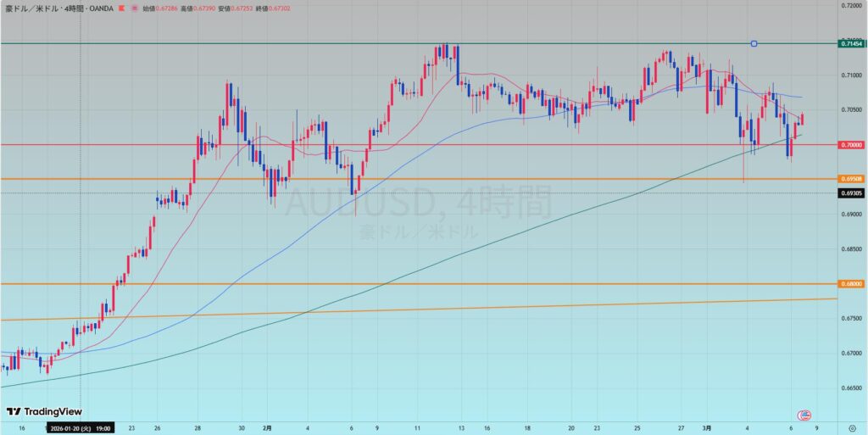Click the 2026-01-20 19:00 date label
Image resolution: width=868 pixels, height=435 pixels.
(x=81, y=429)
